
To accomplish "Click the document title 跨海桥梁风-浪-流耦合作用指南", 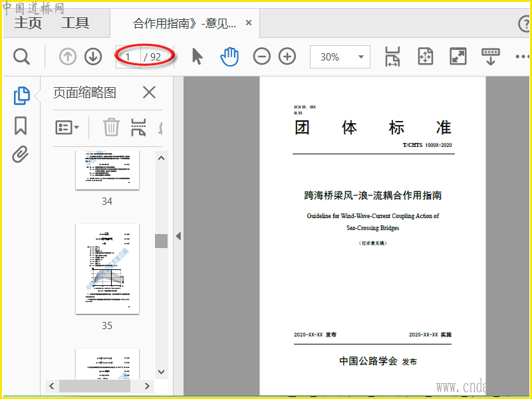I will point(373,196).
